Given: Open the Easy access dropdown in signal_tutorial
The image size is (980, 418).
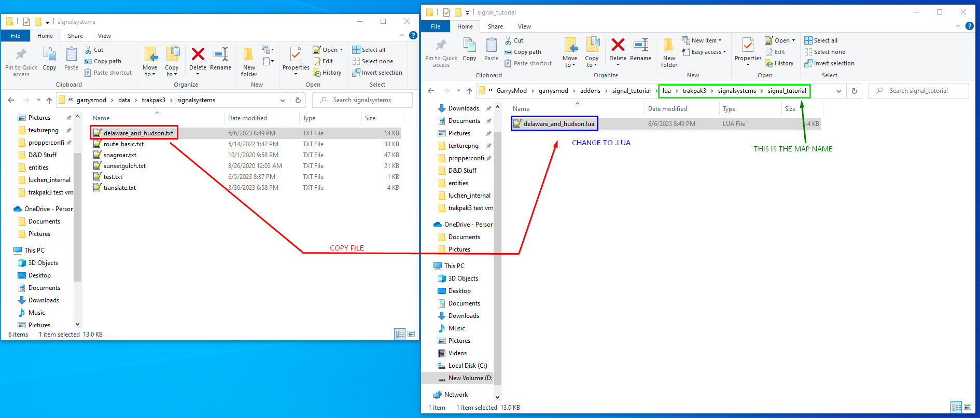Looking at the screenshot, I should pyautogui.click(x=704, y=52).
